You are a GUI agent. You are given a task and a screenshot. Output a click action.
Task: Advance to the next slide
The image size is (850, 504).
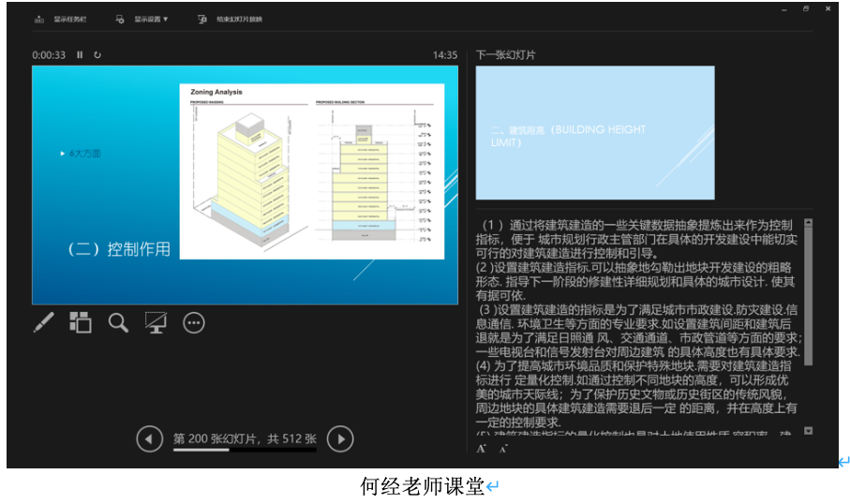(341, 438)
